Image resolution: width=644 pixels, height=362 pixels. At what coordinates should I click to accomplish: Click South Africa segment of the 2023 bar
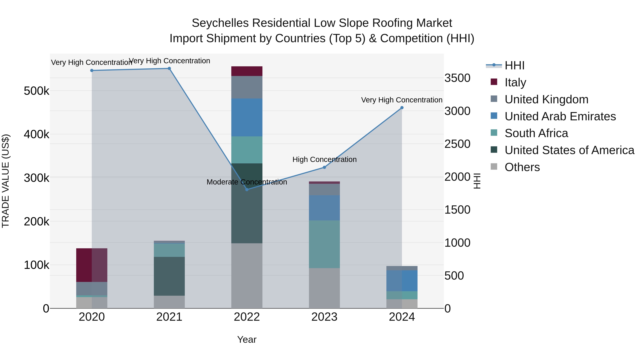325,244
